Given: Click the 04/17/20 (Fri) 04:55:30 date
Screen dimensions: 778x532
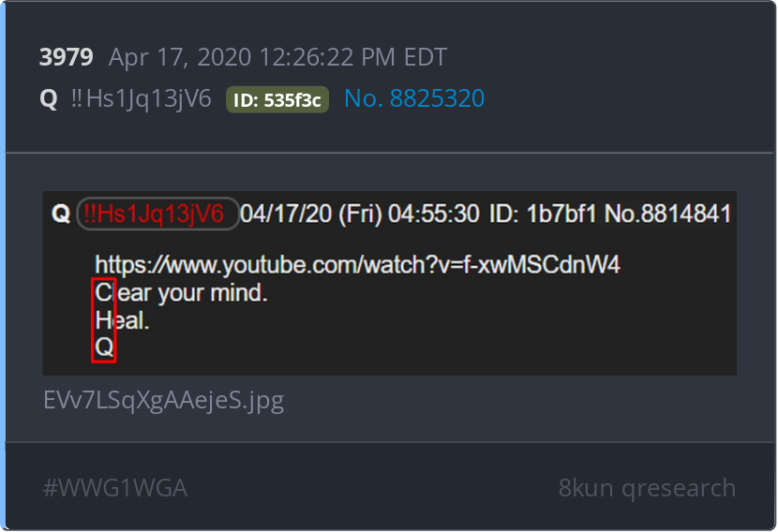Looking at the screenshot, I should click(x=360, y=214).
